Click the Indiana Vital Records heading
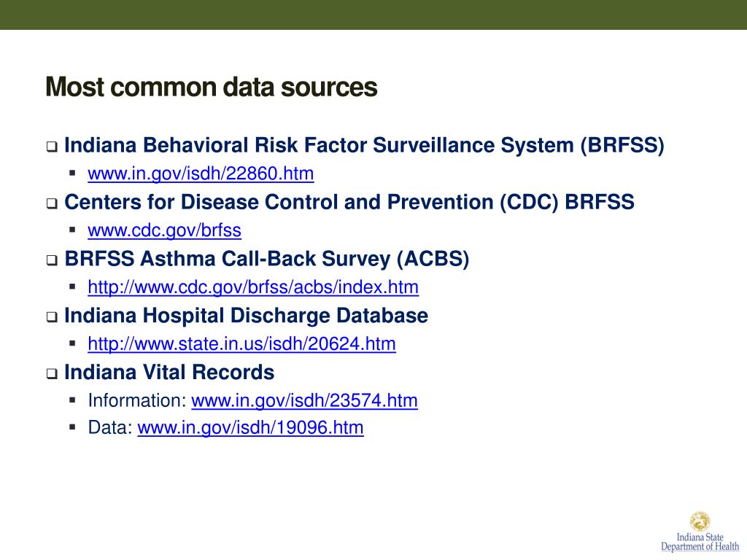 [x=169, y=372]
